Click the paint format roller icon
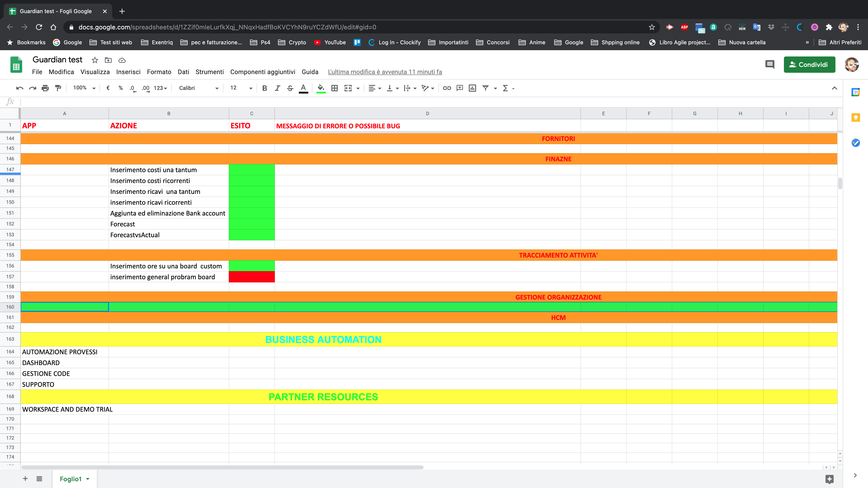868x488 pixels. point(58,88)
